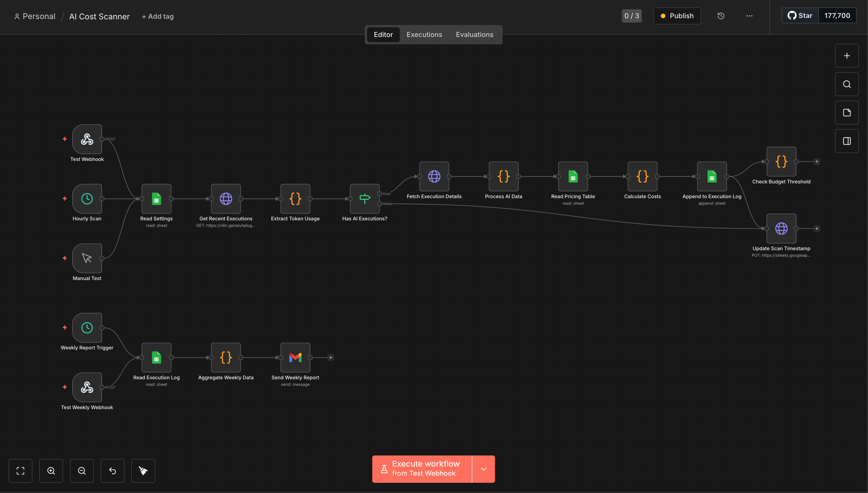Screen dimensions: 868x493
Task: Click the Add tag field
Action: coord(158,16)
